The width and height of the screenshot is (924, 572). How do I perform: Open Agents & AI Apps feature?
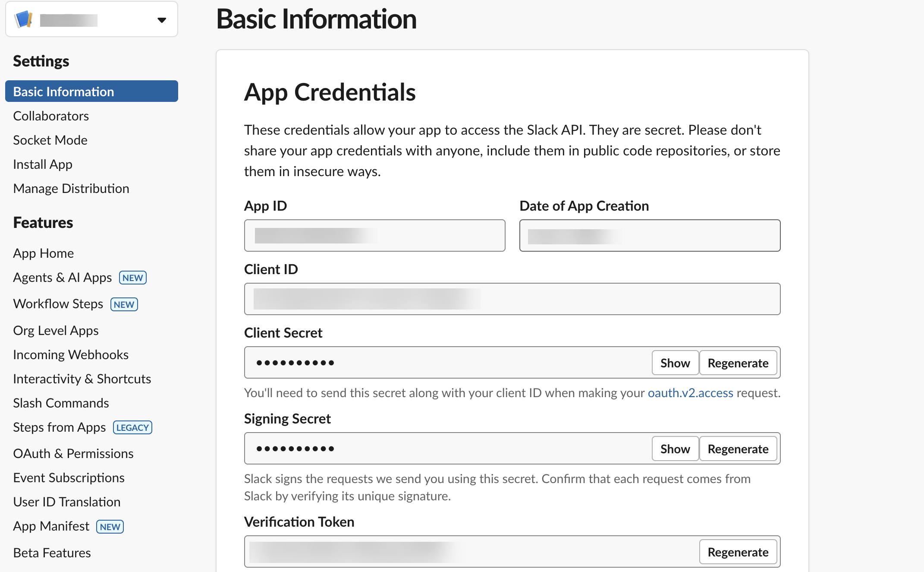click(x=63, y=277)
